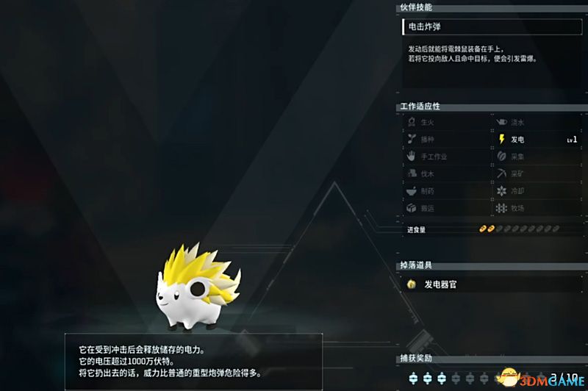Screen dimensions: 588x391
Task: Click the 发电器官 drop item row
Action: point(492,284)
